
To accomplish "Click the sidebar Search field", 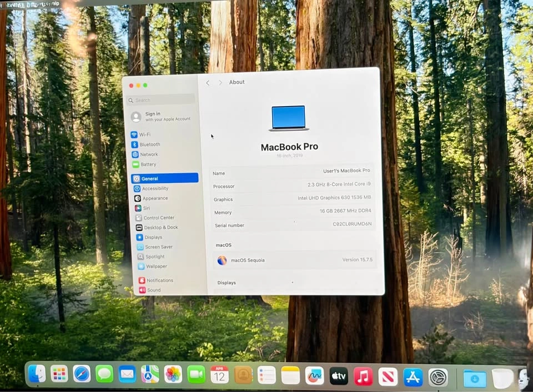I will coord(160,100).
